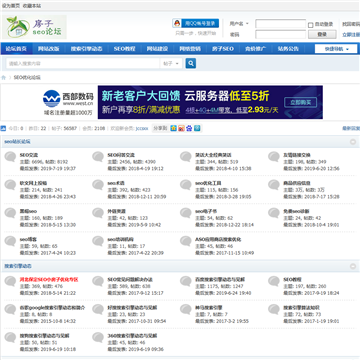Click the password input field

pos(280,34)
